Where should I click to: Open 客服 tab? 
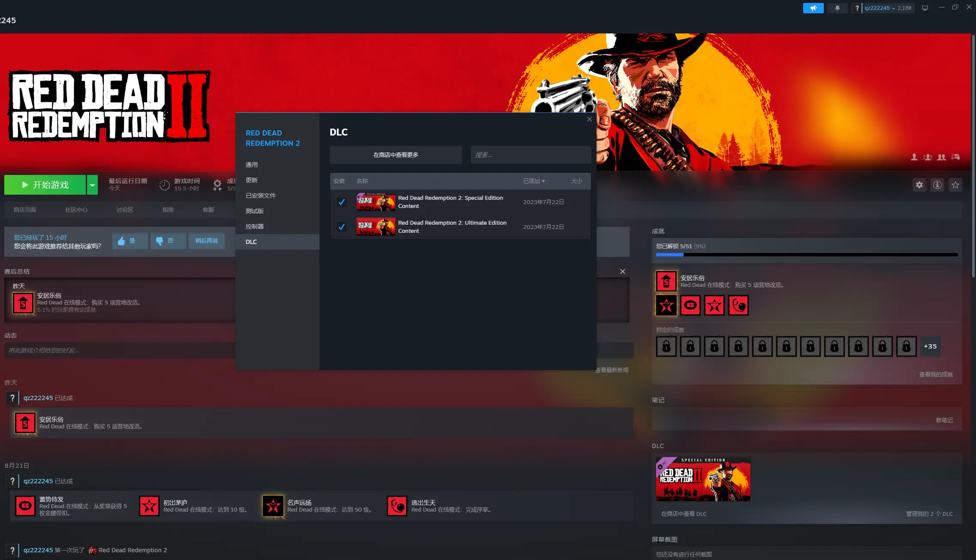[208, 210]
